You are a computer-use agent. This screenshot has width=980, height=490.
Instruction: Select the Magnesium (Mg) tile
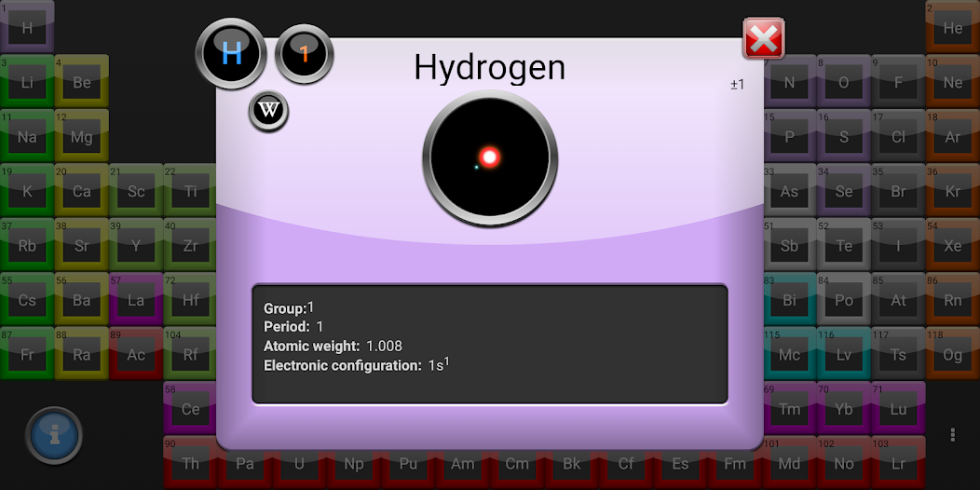pyautogui.click(x=82, y=138)
